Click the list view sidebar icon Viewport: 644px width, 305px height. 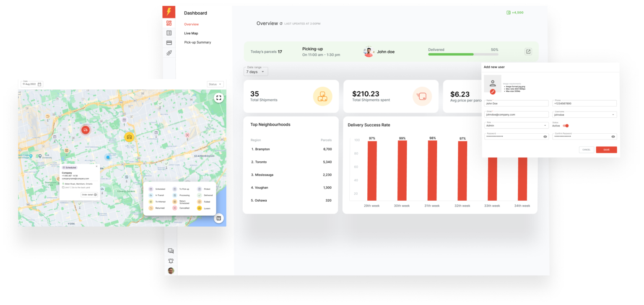click(169, 33)
